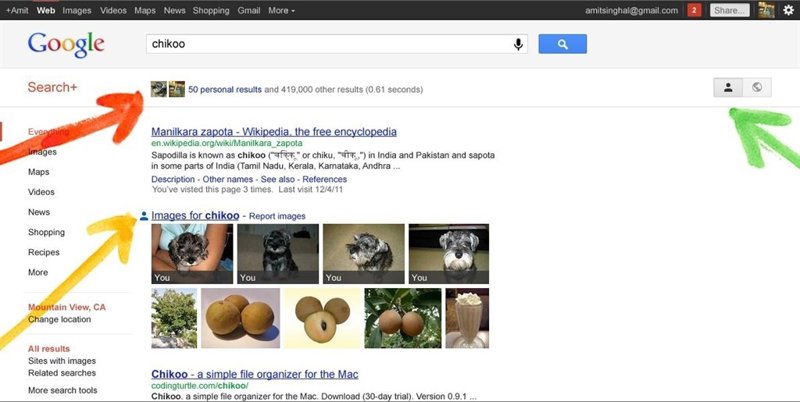Expand the More option under Recipes
The image size is (800, 402).
pyautogui.click(x=38, y=272)
